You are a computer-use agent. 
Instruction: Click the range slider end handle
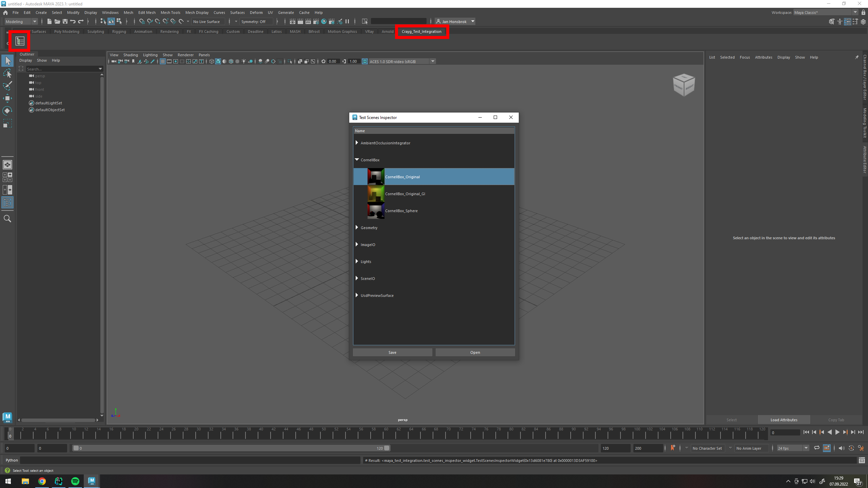click(x=387, y=448)
